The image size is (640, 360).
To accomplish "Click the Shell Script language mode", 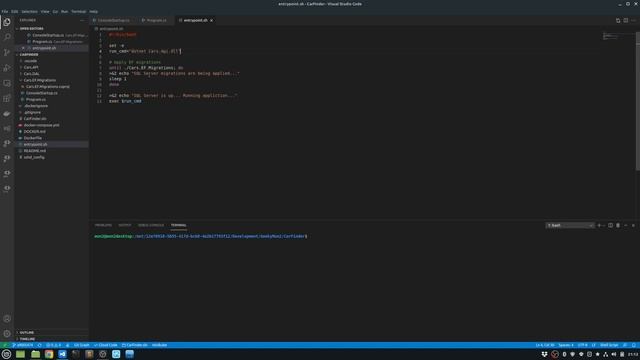I will click(x=609, y=345).
